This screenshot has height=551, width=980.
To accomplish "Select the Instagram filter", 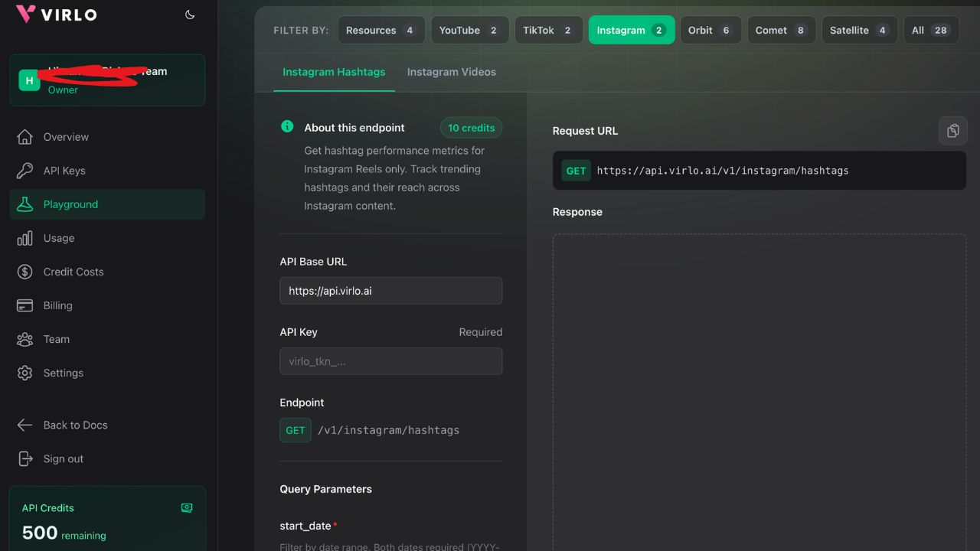I will click(x=632, y=30).
